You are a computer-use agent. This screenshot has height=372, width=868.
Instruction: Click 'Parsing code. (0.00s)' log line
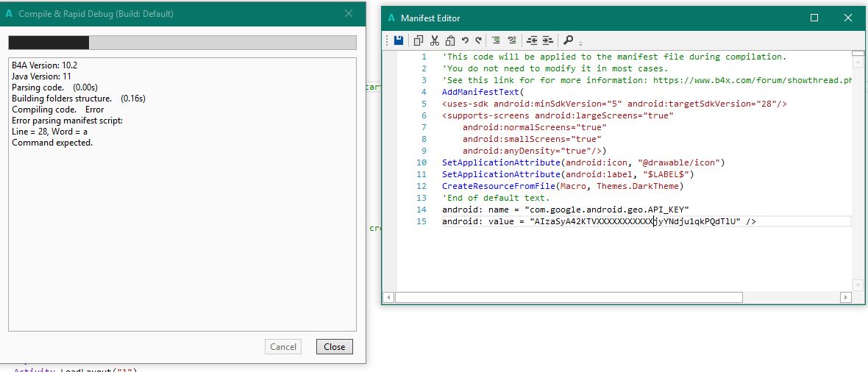click(54, 87)
